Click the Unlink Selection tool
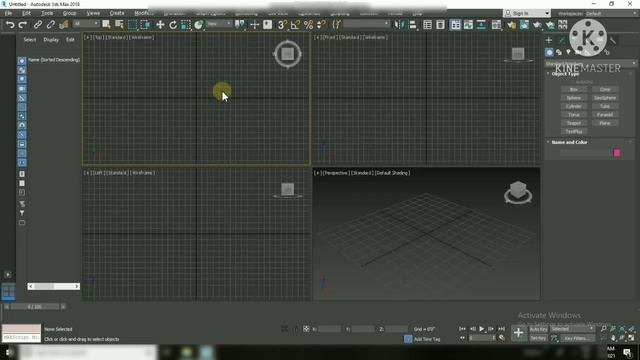The image size is (640, 360). point(51,25)
